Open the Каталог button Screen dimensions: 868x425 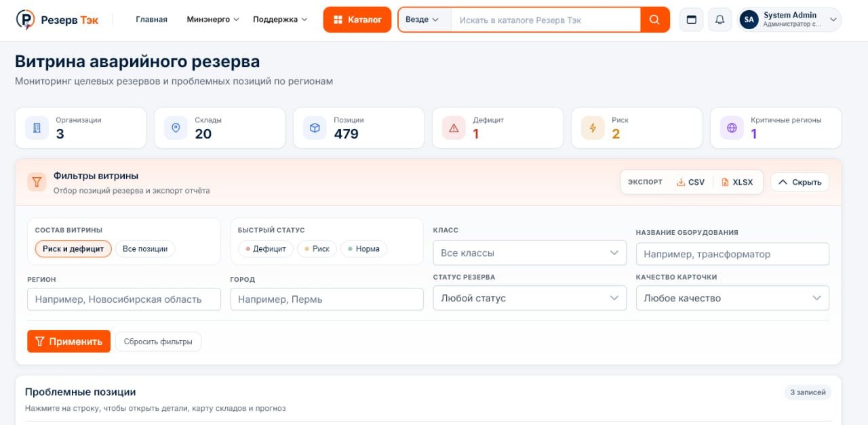(357, 20)
